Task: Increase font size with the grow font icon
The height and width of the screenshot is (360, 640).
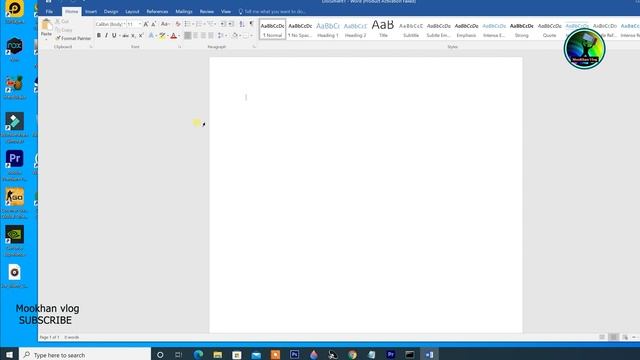Action: [x=146, y=24]
